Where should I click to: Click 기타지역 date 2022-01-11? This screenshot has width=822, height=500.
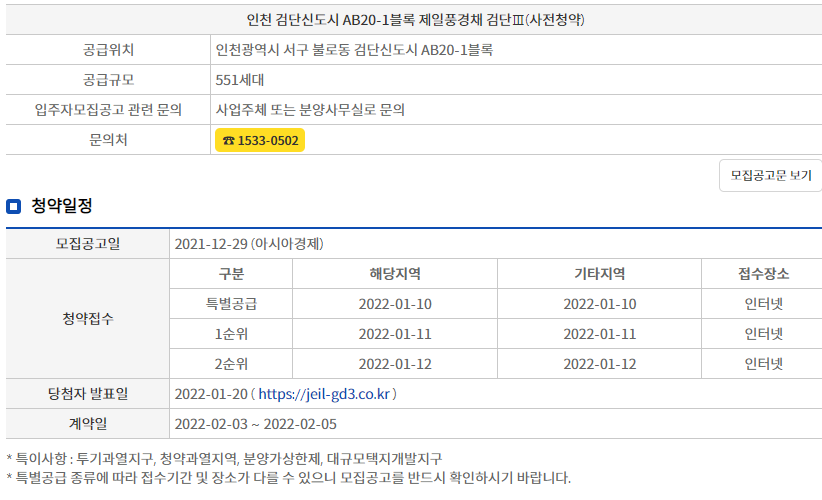(x=600, y=334)
